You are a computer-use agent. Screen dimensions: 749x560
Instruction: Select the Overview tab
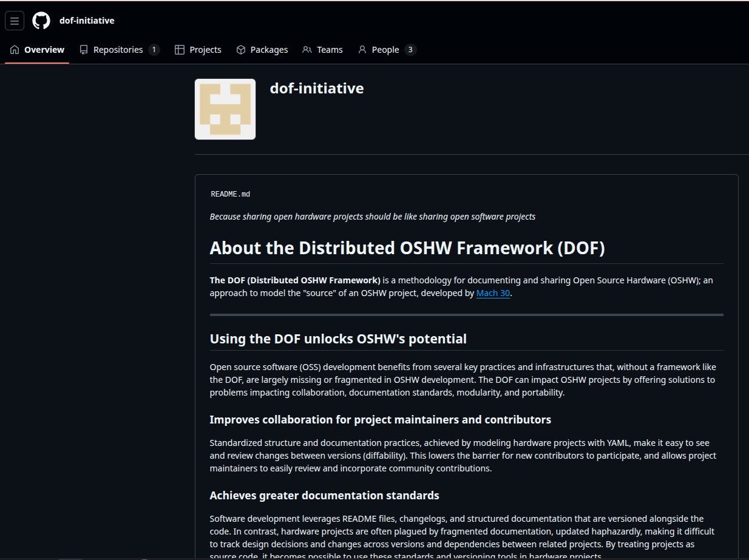pyautogui.click(x=43, y=49)
